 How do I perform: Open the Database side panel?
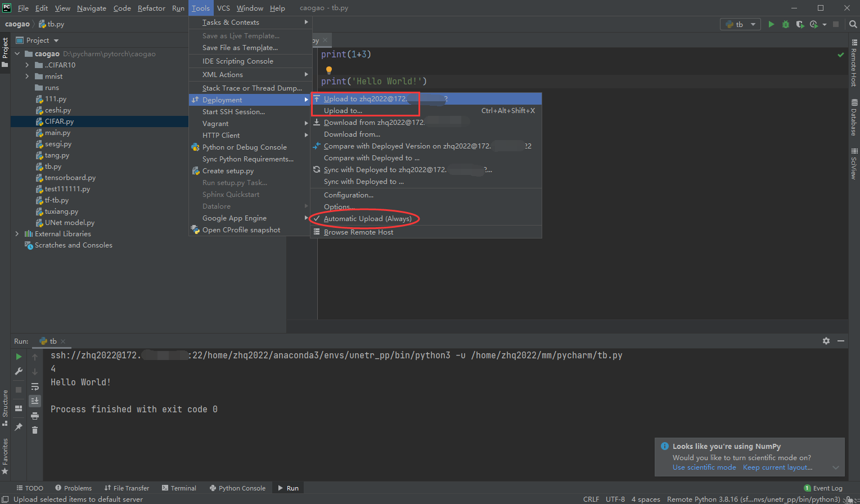point(854,118)
